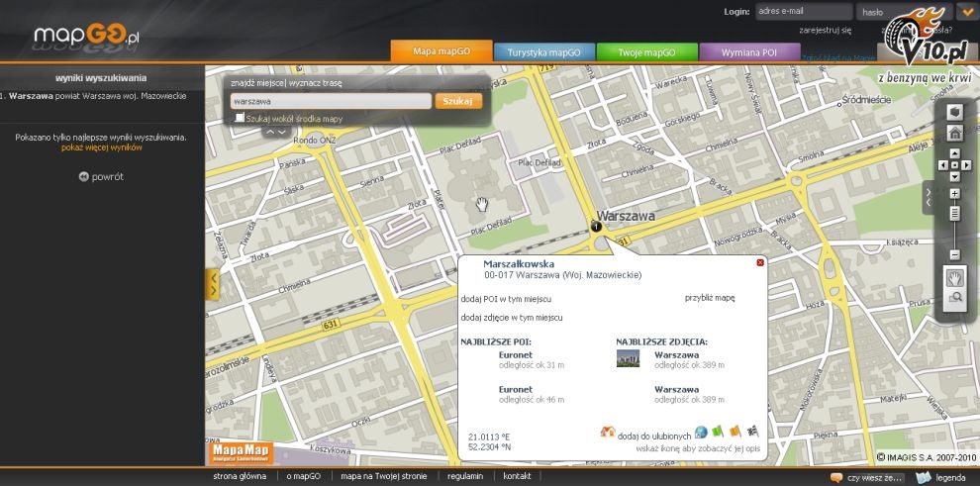This screenshot has height=486, width=980.
Task: Click the czy wiesz że speech bubble
Action: click(836, 478)
